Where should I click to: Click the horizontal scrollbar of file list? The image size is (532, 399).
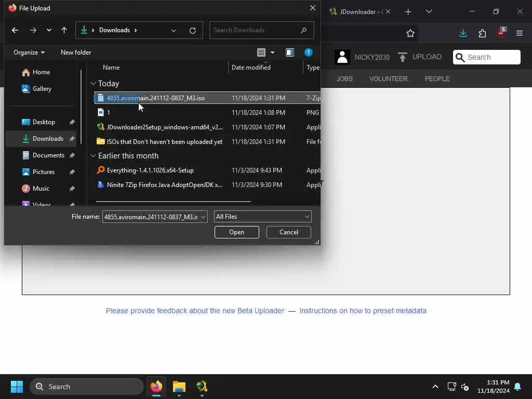pyautogui.click(x=174, y=202)
